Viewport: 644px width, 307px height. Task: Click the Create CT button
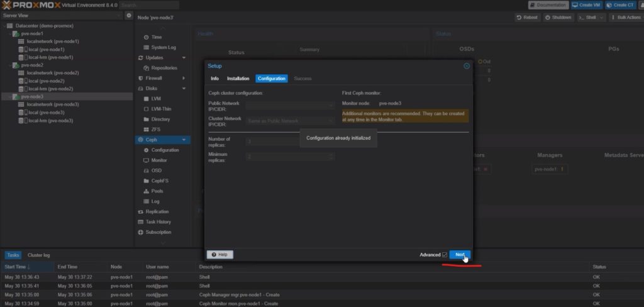coord(621,5)
